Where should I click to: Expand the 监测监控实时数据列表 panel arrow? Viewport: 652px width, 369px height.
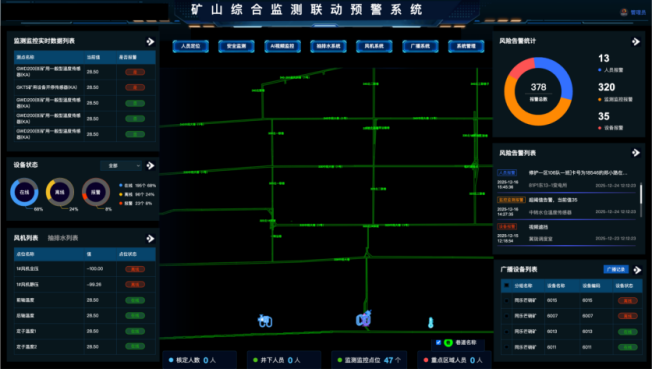[150, 42]
